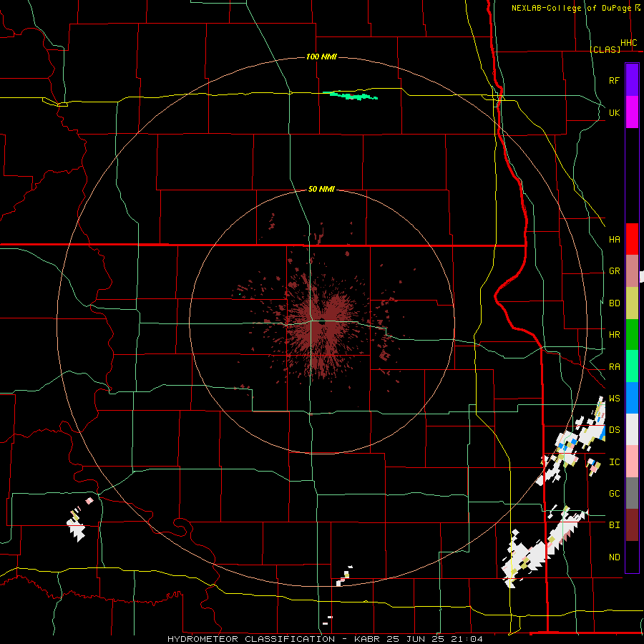Viewport: 644px width, 644px height.
Task: Click the WS blue legend swatch
Action: click(x=632, y=398)
